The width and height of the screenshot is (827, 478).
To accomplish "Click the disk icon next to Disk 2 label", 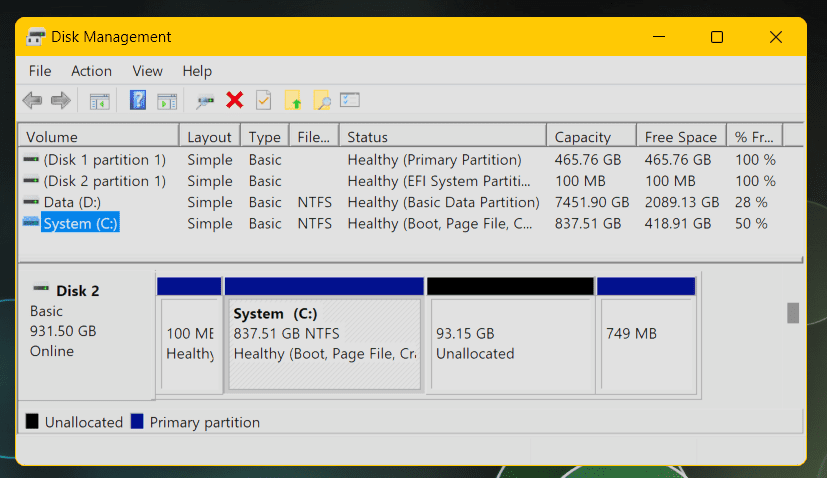I will pyautogui.click(x=41, y=288).
